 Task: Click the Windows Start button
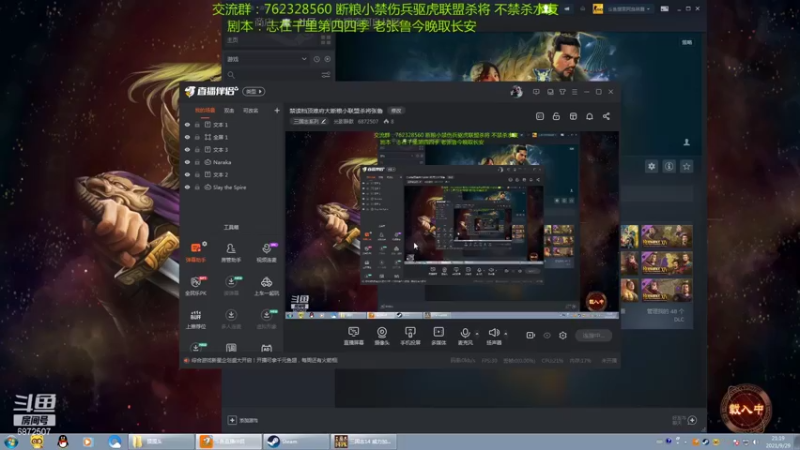tap(11, 441)
